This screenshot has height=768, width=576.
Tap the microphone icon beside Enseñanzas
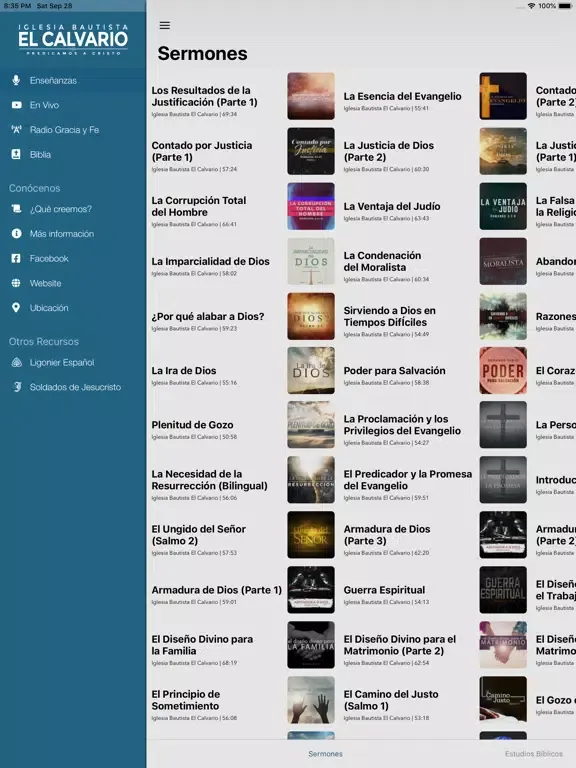[16, 80]
